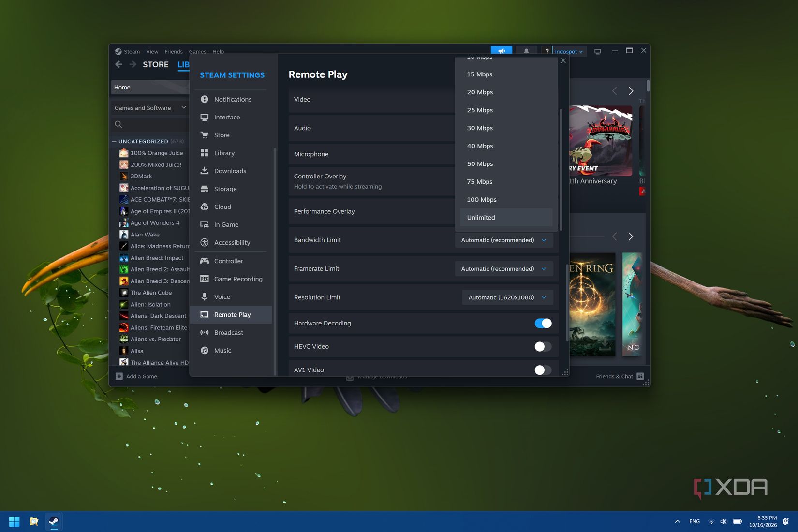The width and height of the screenshot is (798, 532).
Task: Select Unlimited bandwidth option
Action: 506,217
